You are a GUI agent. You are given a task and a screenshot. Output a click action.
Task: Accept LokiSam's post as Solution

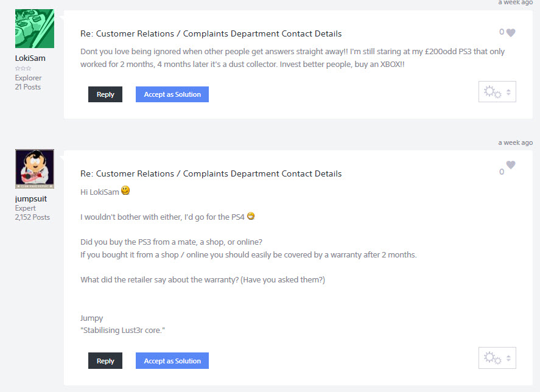point(172,94)
